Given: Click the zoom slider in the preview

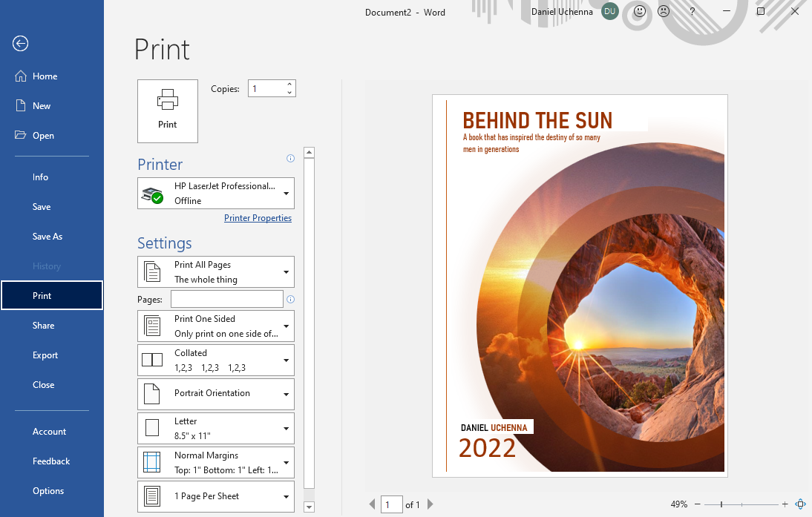Looking at the screenshot, I should pos(721,504).
